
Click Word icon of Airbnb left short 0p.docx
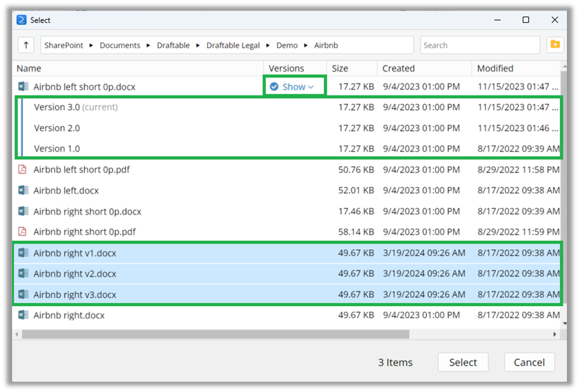point(23,87)
